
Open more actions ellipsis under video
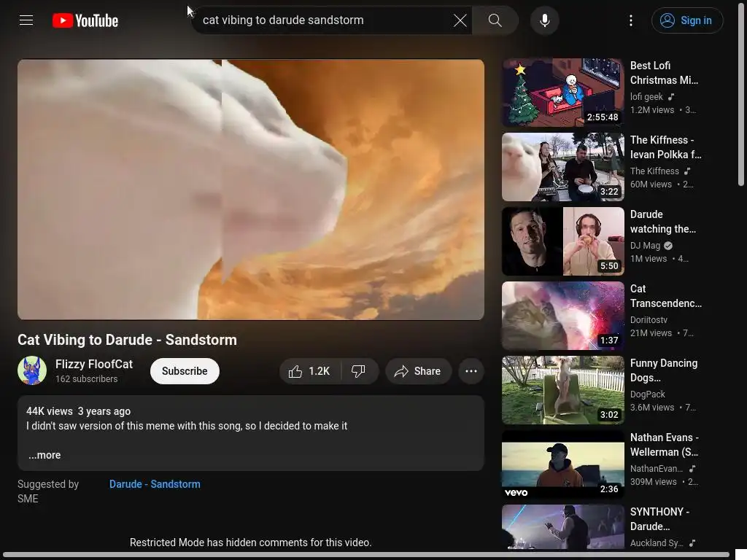tap(471, 371)
